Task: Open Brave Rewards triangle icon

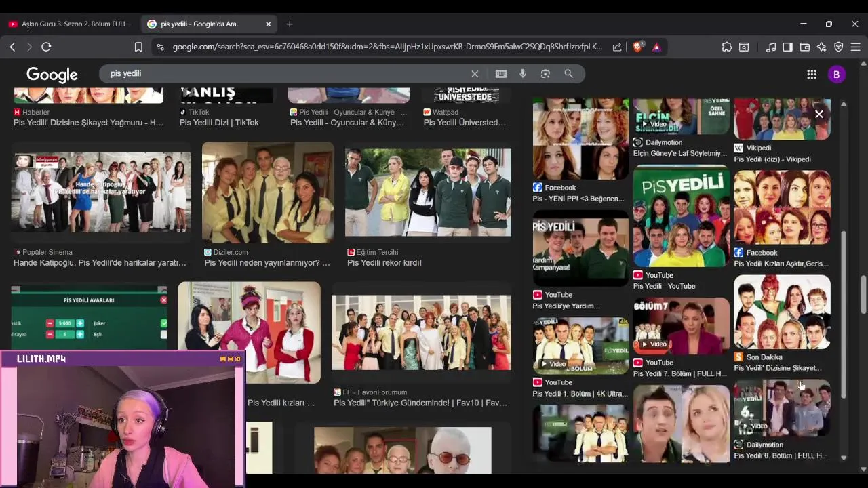Action: coord(656,47)
